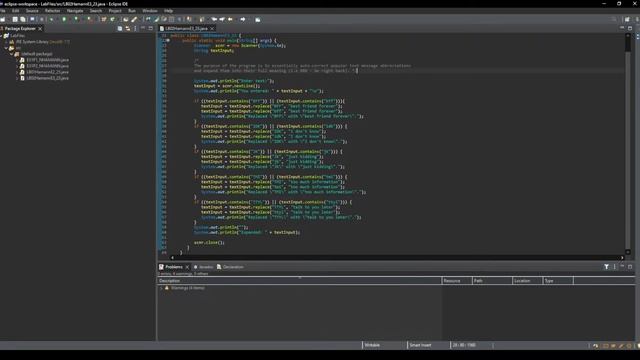The width and height of the screenshot is (640, 360).
Task: Click the Forward navigation arrow in toolbar
Action: pyautogui.click(x=243, y=19)
